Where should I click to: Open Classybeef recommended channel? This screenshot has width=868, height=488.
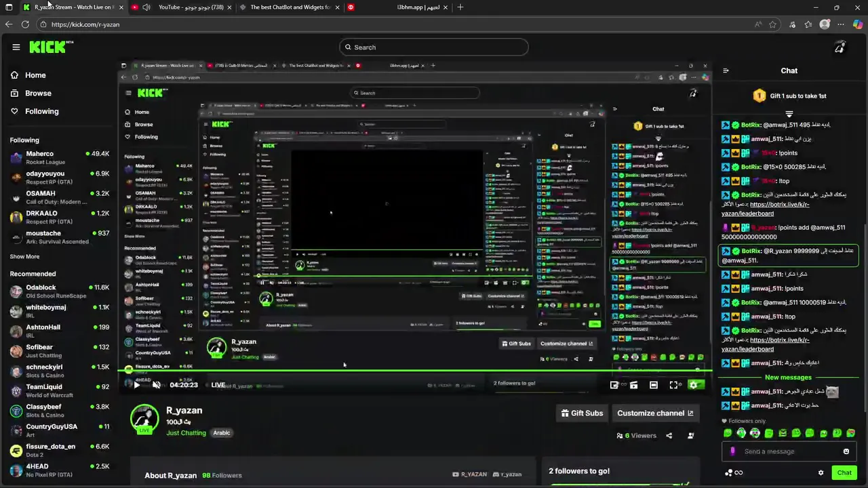(60, 411)
